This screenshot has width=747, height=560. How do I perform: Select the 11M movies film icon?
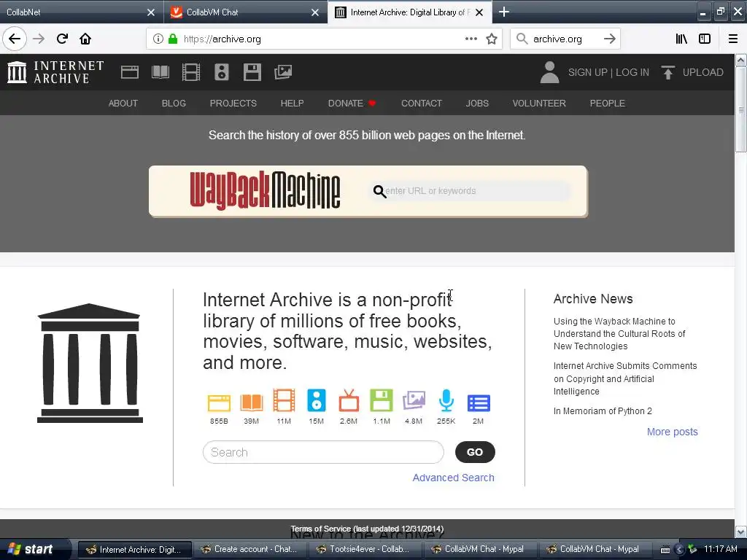click(284, 400)
